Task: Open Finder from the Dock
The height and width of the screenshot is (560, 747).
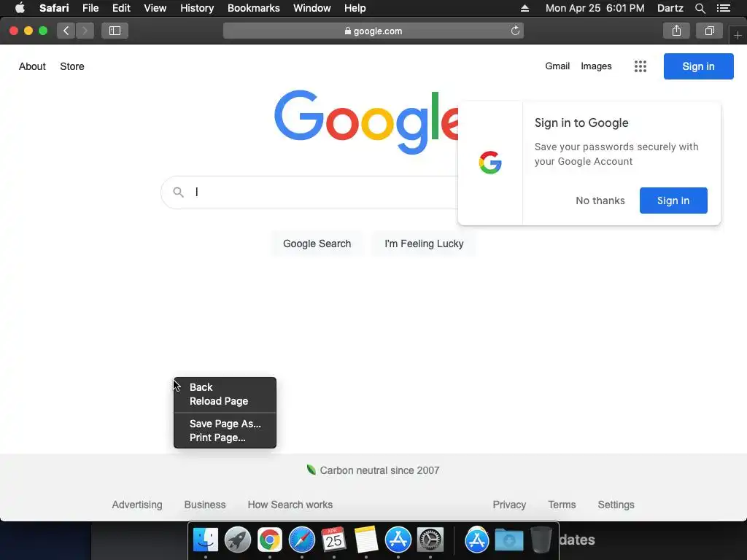Action: pyautogui.click(x=206, y=540)
